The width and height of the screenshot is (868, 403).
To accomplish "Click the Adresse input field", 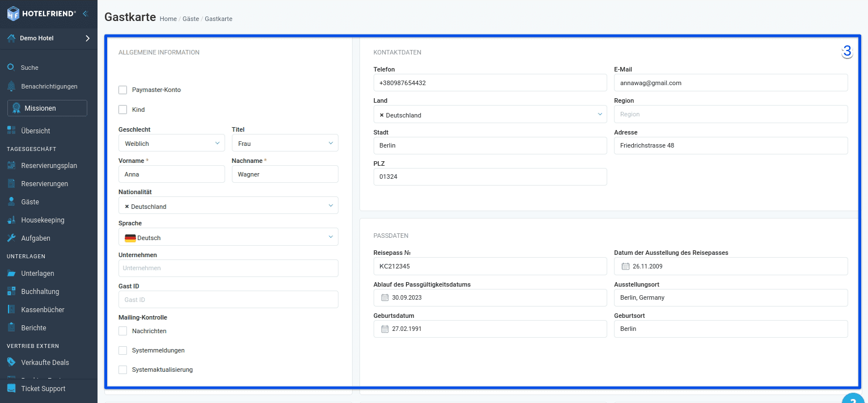I will pos(731,145).
